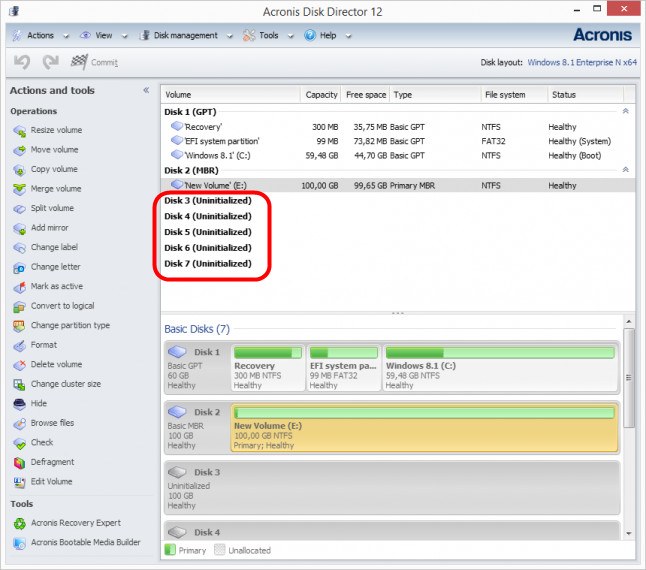
Task: Click the New Volume (E:) block in the Disk 2 map
Action: 424,428
